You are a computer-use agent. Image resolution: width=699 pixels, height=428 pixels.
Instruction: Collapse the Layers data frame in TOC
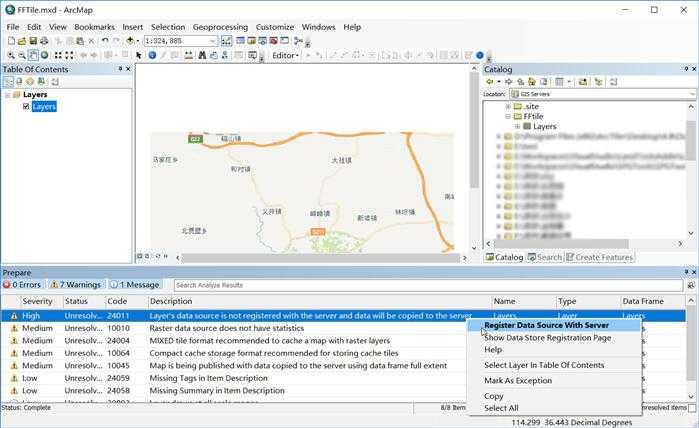coord(8,95)
